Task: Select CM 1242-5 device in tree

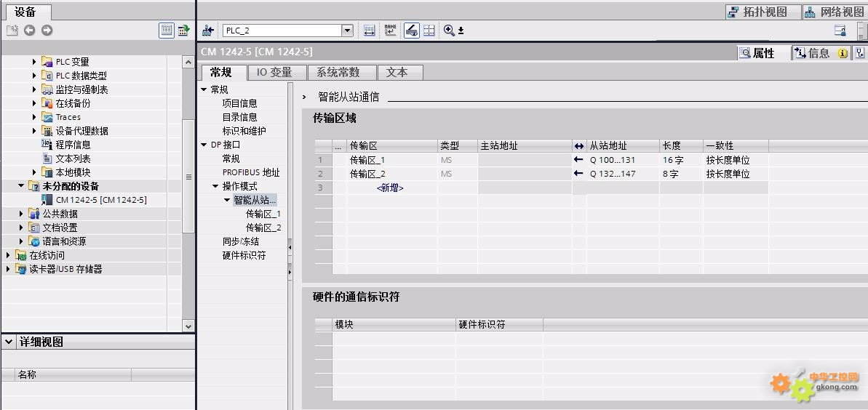Action: tap(100, 201)
